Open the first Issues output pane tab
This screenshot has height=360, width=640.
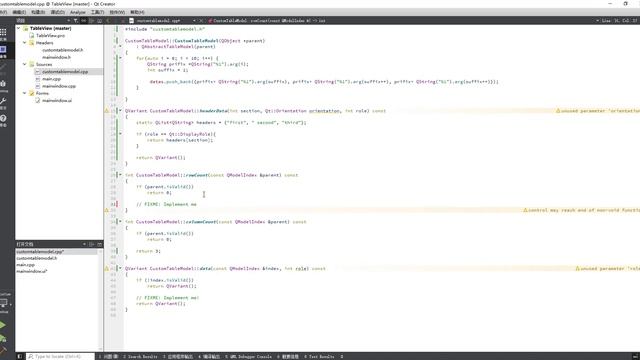click(109, 357)
